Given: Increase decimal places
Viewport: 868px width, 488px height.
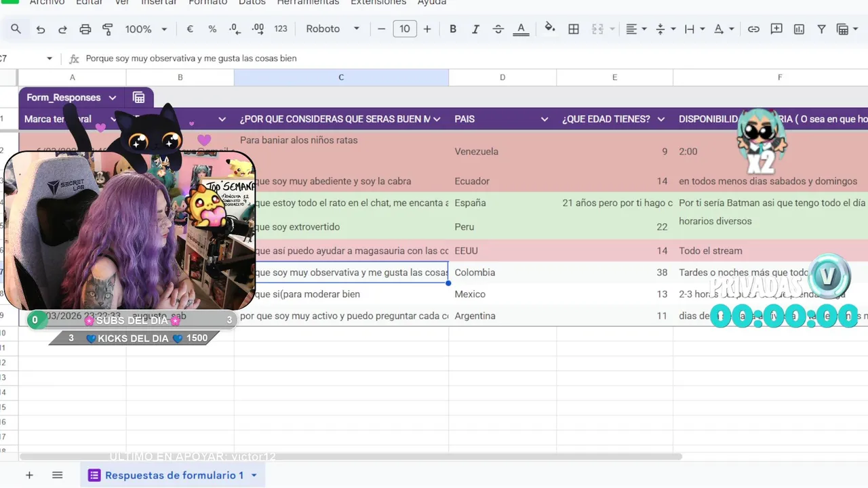Looking at the screenshot, I should click(258, 29).
